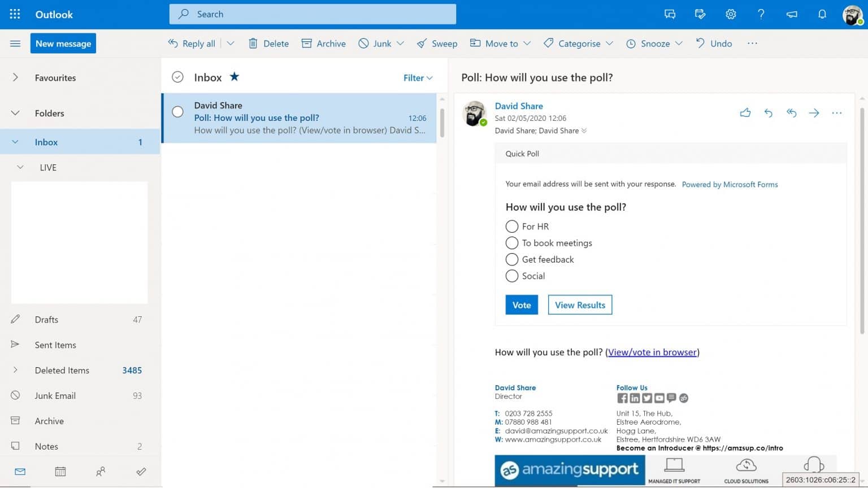Forward the email using arrow icon

tap(814, 113)
